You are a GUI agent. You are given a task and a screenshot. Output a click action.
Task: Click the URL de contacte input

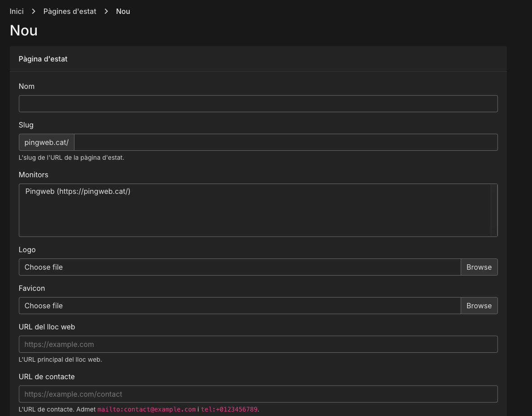[258, 394]
